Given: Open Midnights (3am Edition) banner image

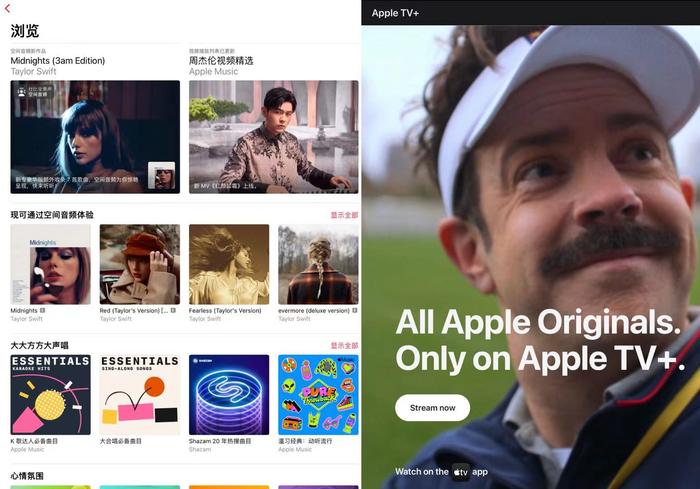Looking at the screenshot, I should [95, 137].
